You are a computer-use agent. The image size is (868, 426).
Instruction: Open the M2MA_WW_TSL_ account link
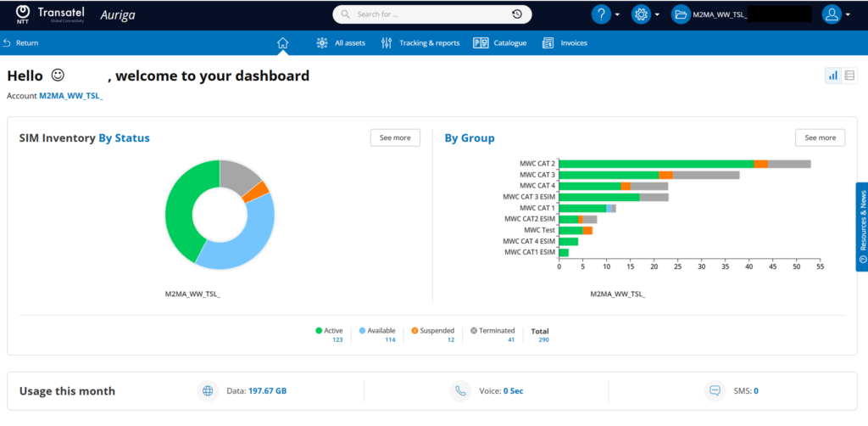click(71, 96)
